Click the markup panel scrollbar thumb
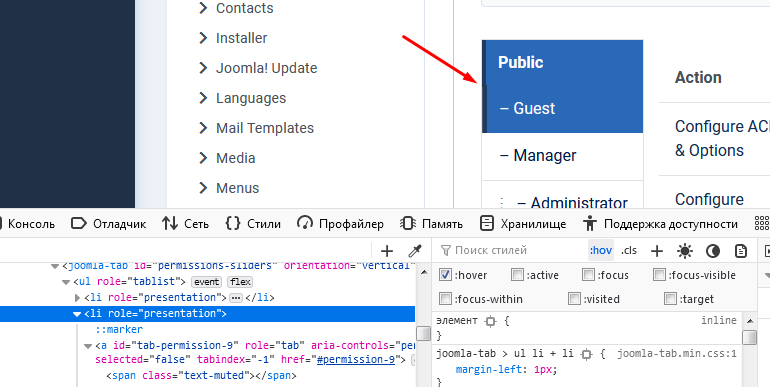This screenshot has width=770, height=387. pyautogui.click(x=423, y=333)
